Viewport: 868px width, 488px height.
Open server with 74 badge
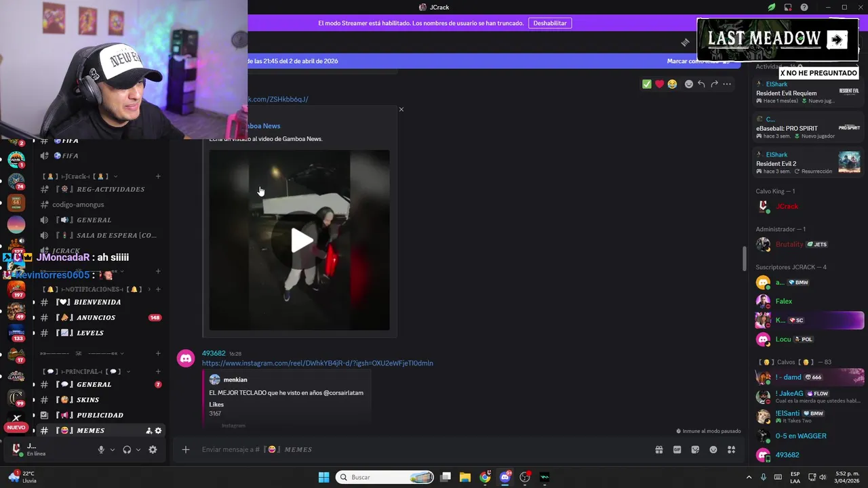pyautogui.click(x=16, y=182)
